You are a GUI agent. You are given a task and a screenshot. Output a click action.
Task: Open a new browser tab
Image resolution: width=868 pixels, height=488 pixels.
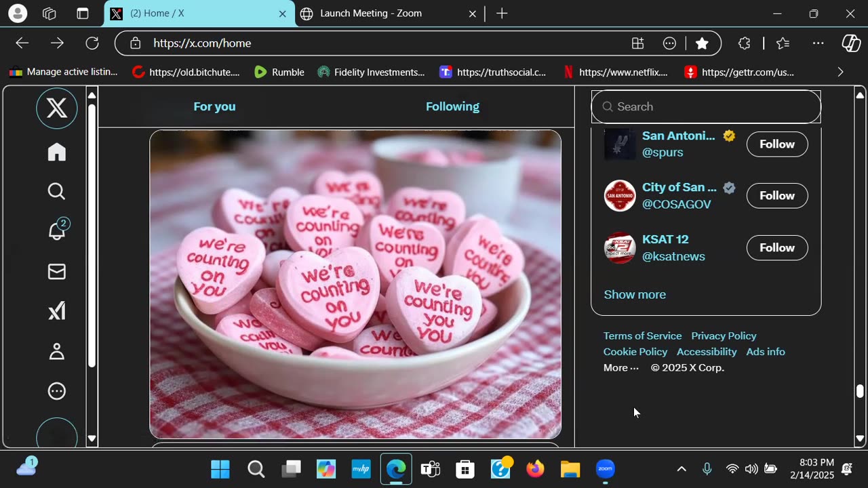502,14
